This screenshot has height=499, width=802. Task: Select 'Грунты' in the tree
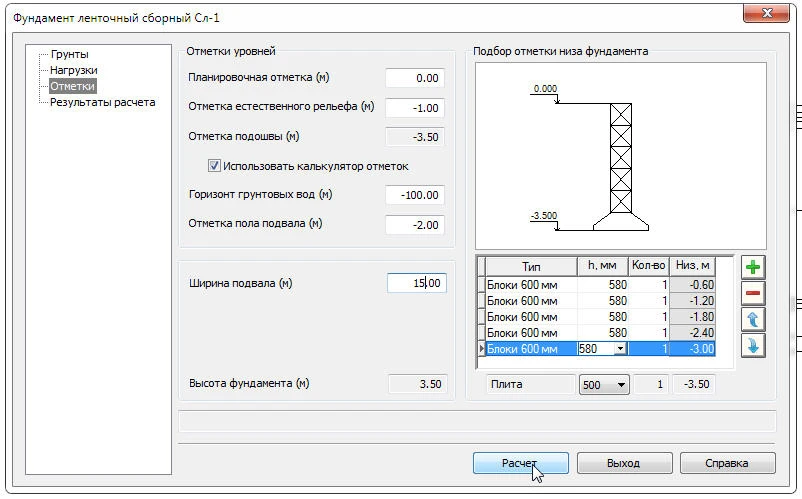[70, 54]
